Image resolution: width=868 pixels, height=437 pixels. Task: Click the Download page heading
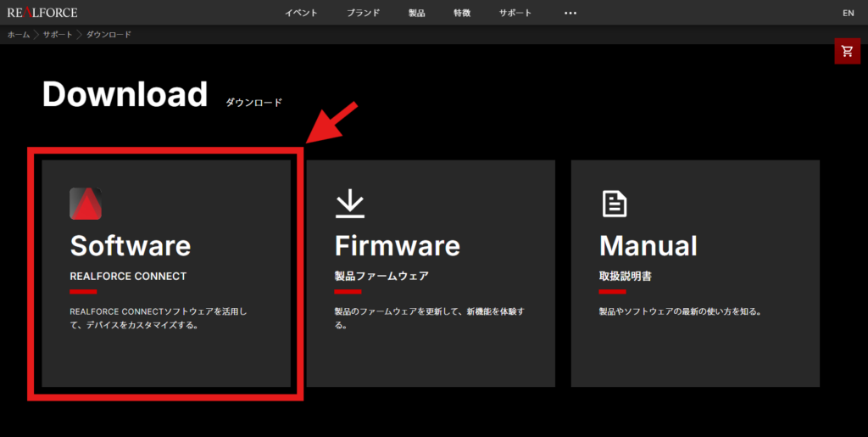[125, 93]
